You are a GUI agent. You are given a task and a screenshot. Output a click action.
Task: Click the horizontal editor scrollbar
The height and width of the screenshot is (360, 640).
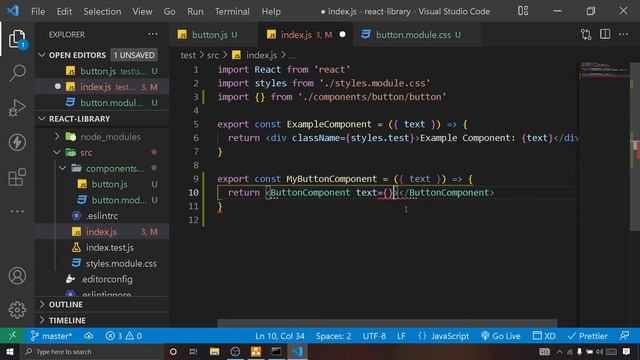[x=387, y=323]
